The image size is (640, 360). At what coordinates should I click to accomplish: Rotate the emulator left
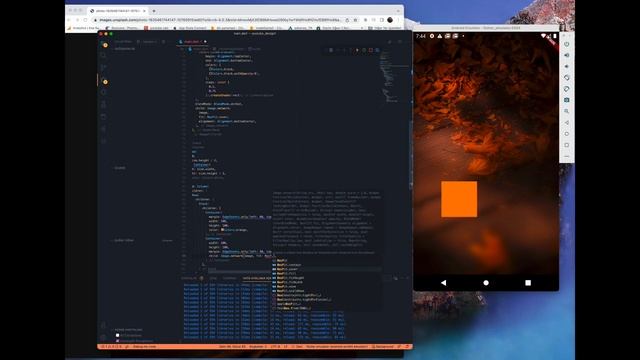click(567, 78)
